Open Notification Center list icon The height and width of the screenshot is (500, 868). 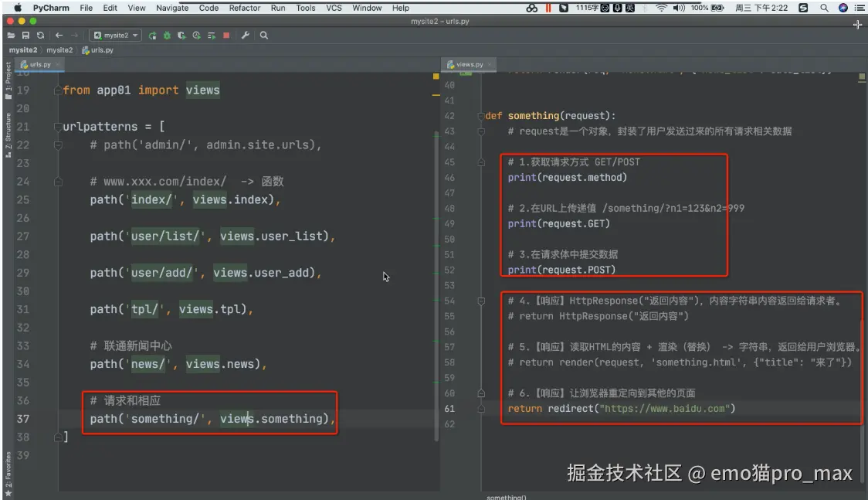tap(860, 8)
